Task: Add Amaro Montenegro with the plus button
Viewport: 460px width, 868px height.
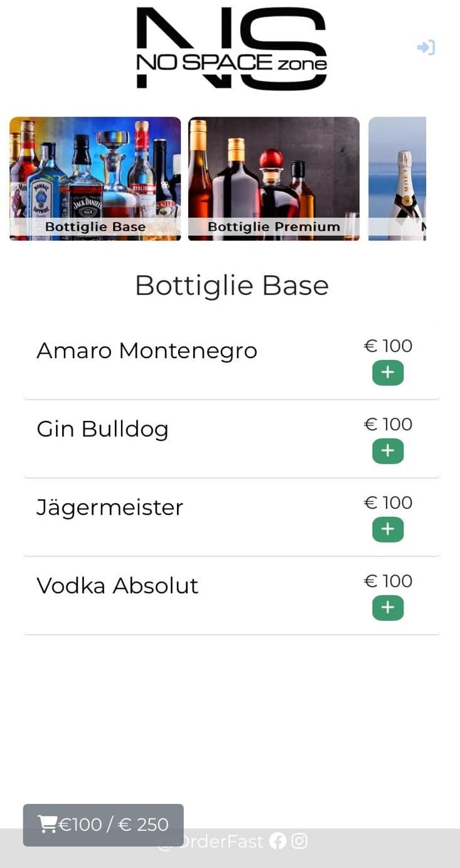Action: pos(388,373)
